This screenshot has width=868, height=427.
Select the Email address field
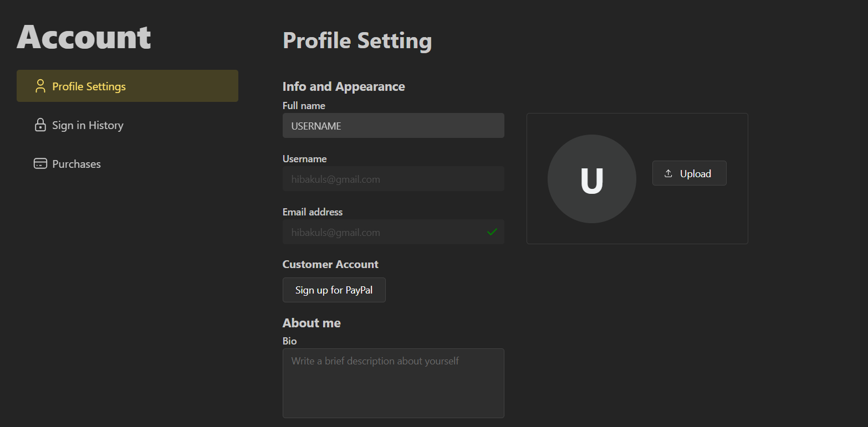click(x=382, y=232)
